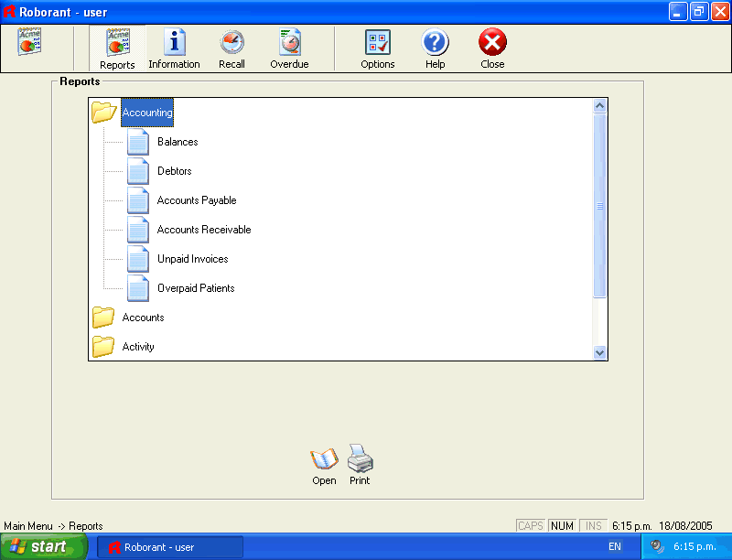This screenshot has height=560, width=732.
Task: Click the Print printer icon
Action: click(360, 458)
